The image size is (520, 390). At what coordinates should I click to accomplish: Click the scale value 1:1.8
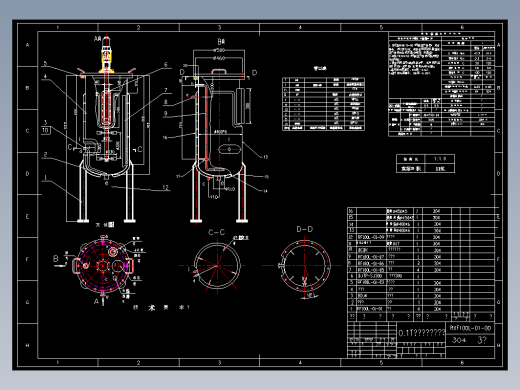[x=440, y=159]
